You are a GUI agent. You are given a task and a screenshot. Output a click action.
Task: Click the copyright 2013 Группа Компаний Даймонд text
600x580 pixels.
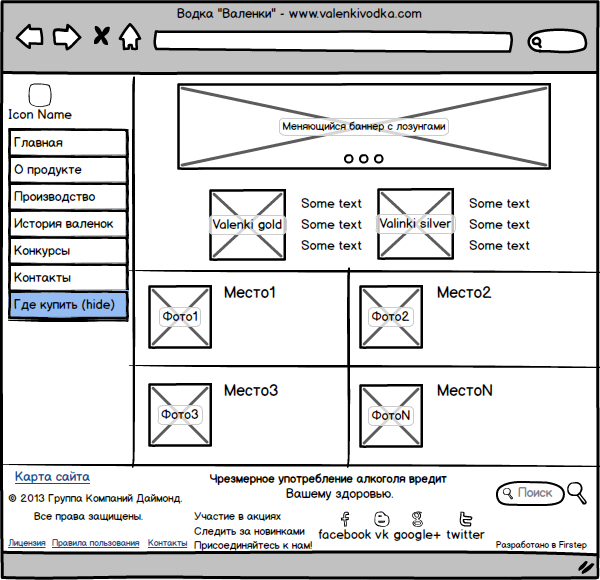95,498
